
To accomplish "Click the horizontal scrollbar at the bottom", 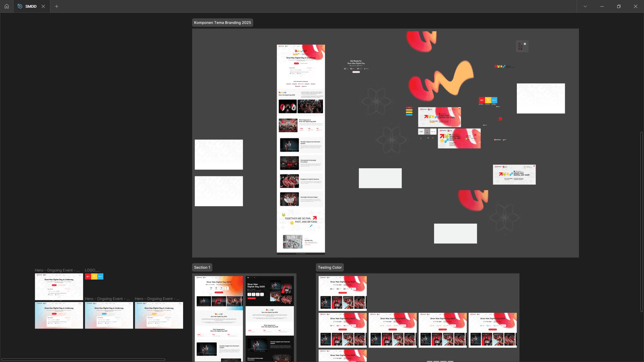I will [x=83, y=360].
